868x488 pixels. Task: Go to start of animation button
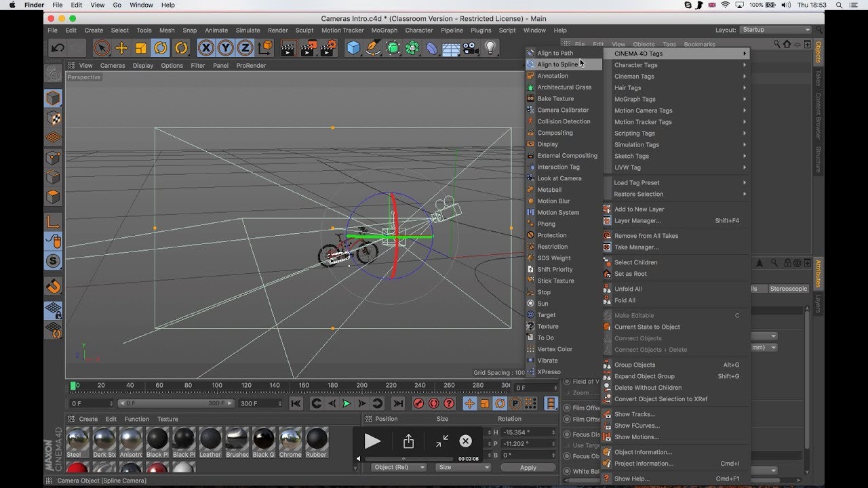tap(296, 403)
